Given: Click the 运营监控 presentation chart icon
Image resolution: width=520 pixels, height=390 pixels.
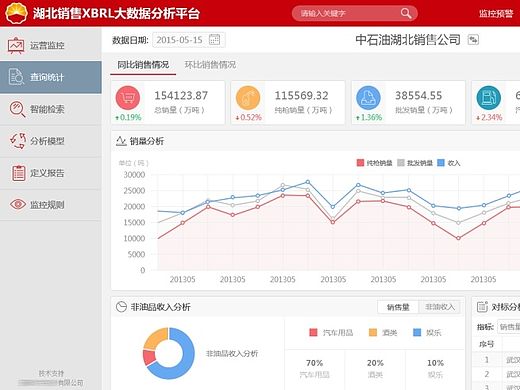Looking at the screenshot, I should (16, 46).
